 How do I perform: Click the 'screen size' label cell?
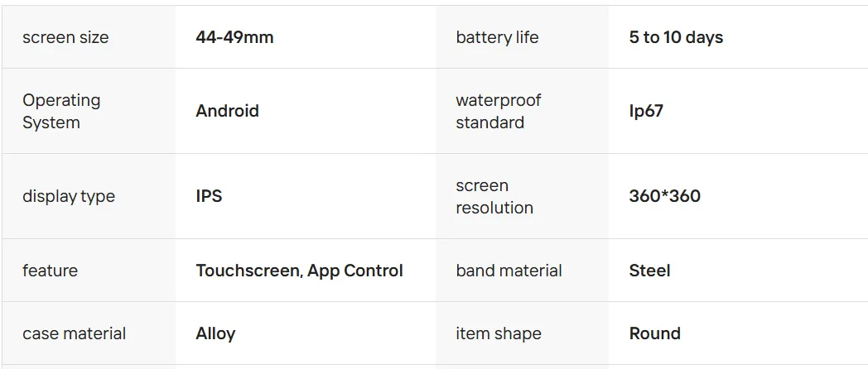pos(65,37)
